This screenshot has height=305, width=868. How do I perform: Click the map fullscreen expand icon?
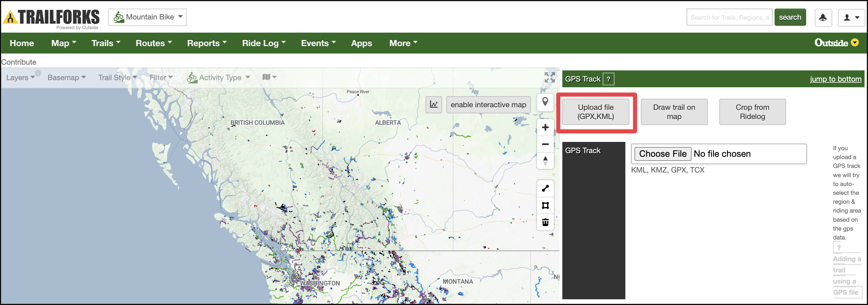click(549, 78)
